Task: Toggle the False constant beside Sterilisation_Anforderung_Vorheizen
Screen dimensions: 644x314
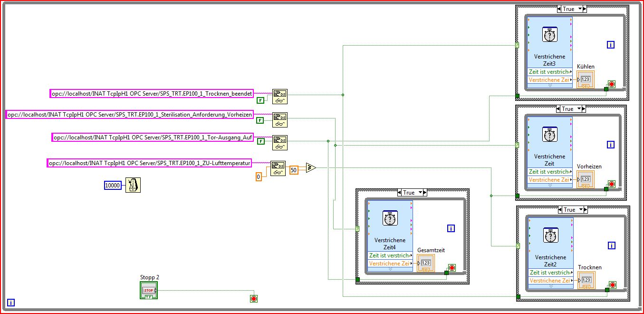Action: pos(260,120)
